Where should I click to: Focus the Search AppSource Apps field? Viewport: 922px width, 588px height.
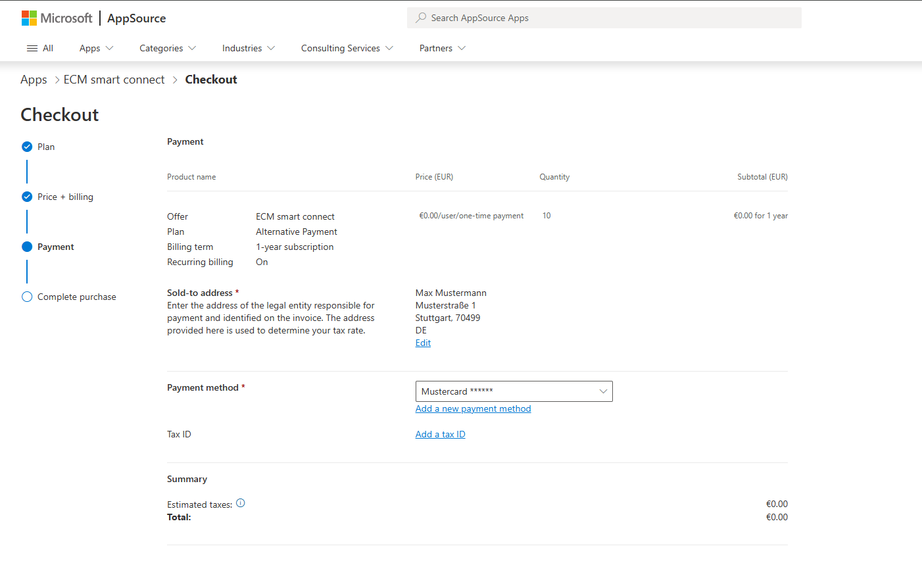pyautogui.click(x=604, y=18)
